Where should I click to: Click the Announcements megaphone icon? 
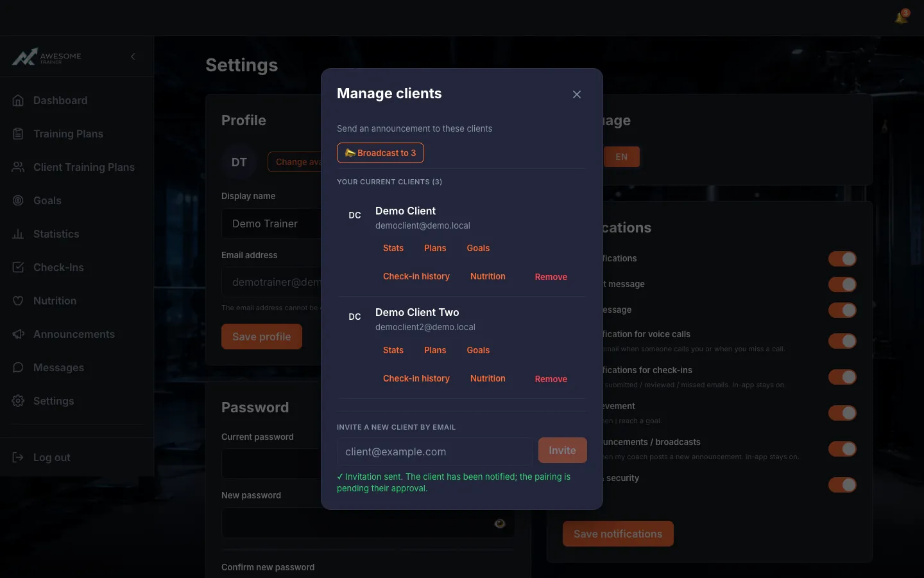pos(18,334)
